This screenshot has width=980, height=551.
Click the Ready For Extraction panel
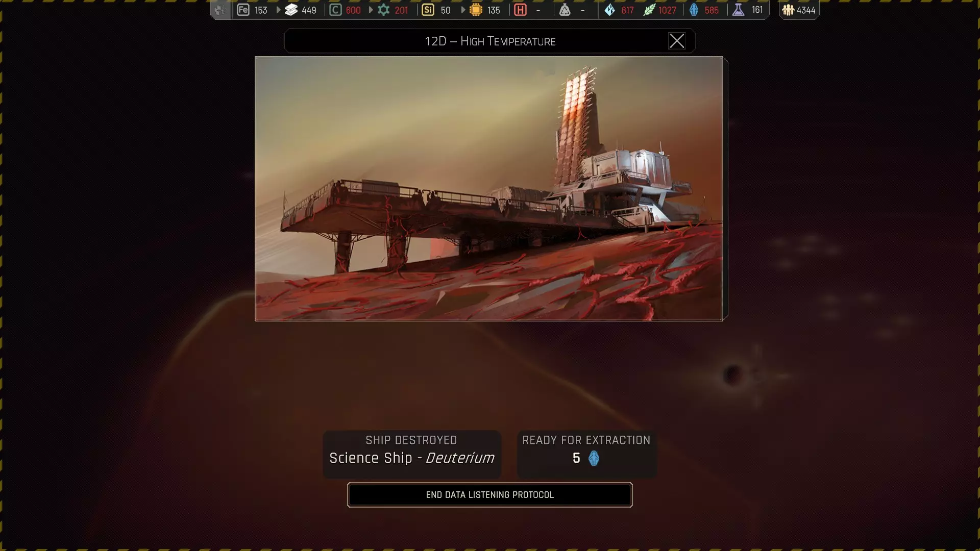[x=586, y=454]
